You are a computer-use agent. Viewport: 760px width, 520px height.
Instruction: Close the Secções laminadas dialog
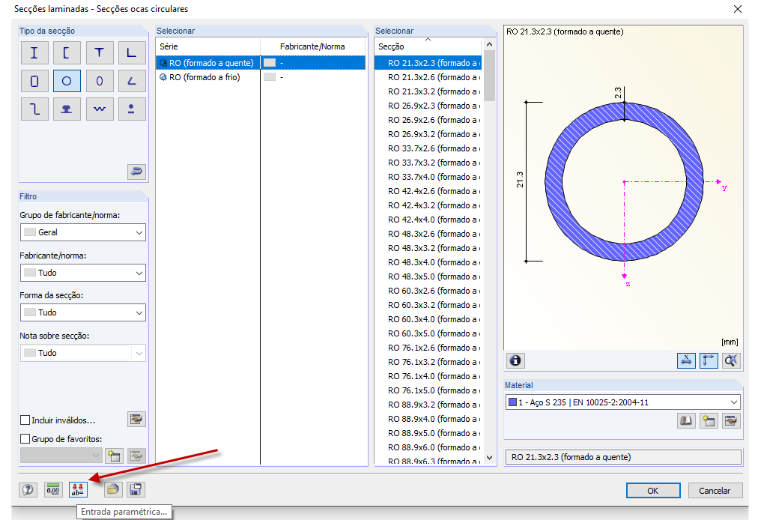click(738, 9)
